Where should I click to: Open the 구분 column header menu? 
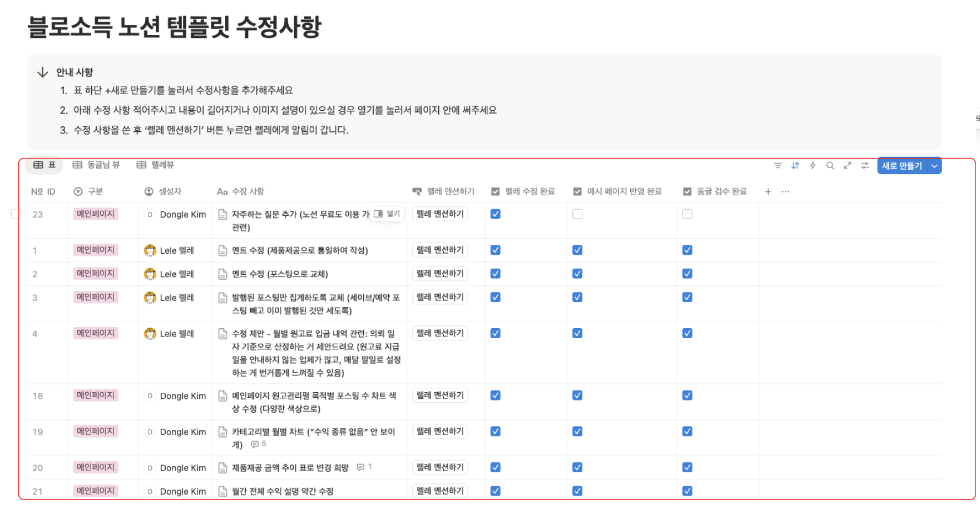[95, 191]
